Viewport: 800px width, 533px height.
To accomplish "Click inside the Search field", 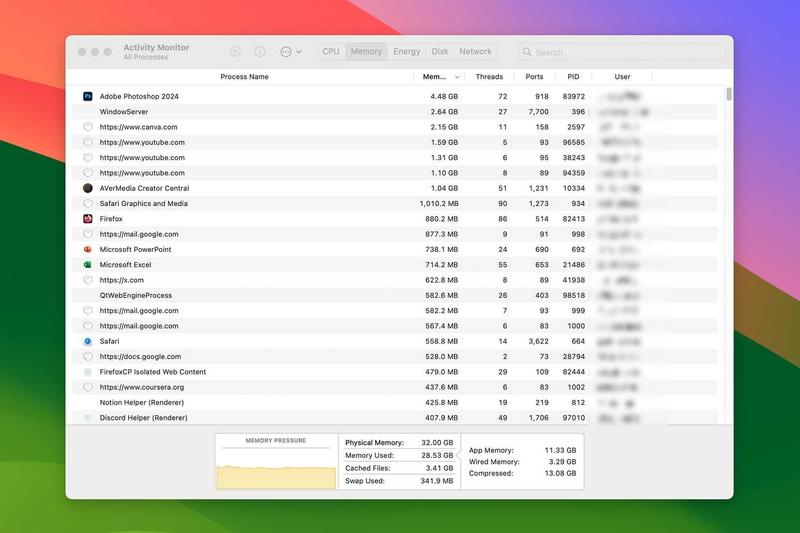I will coord(622,52).
